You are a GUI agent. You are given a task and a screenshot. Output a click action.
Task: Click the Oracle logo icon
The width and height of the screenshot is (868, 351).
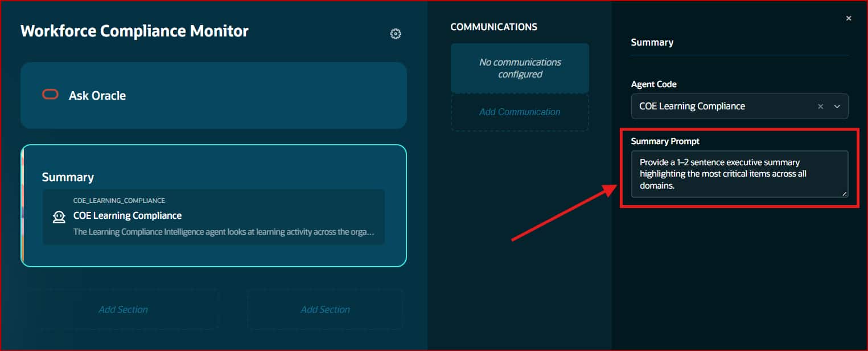coord(51,95)
